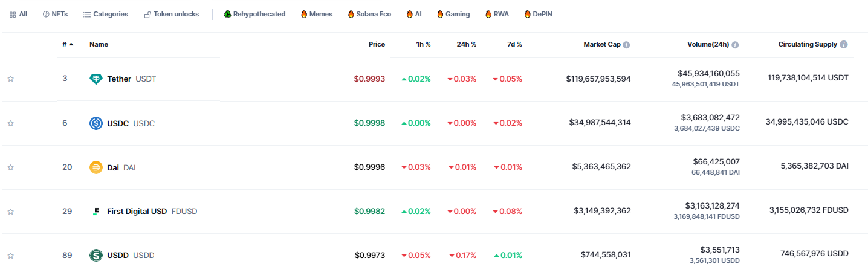Click Market Cap info icon

(626, 45)
